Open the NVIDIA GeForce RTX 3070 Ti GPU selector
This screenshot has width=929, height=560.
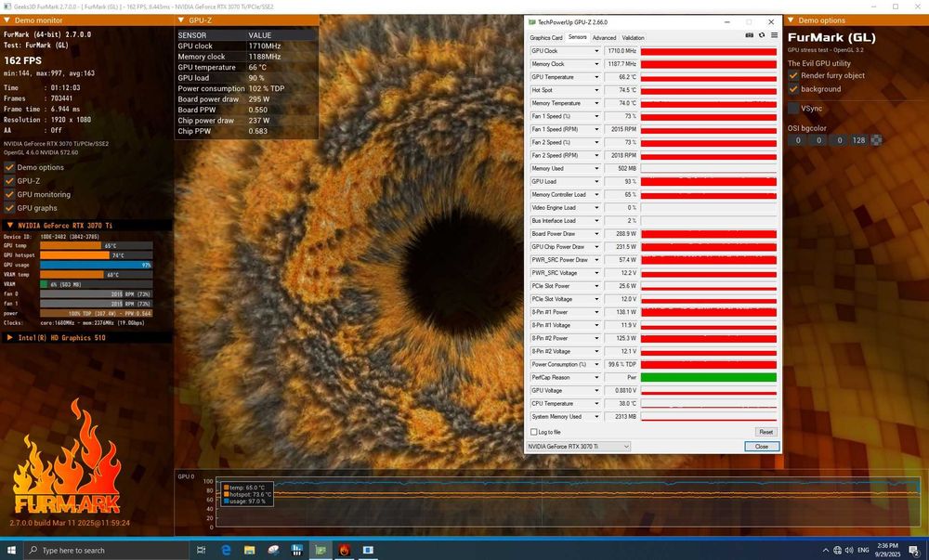(x=578, y=447)
